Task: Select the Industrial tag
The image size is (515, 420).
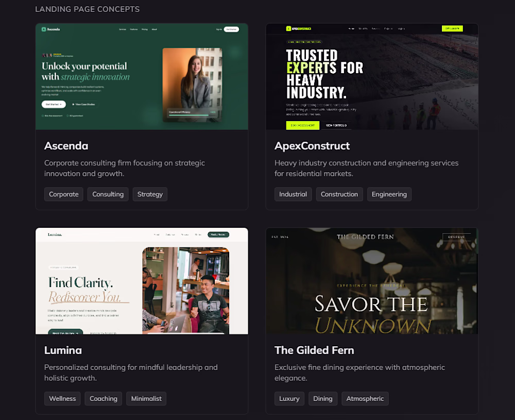Action: coord(293,194)
